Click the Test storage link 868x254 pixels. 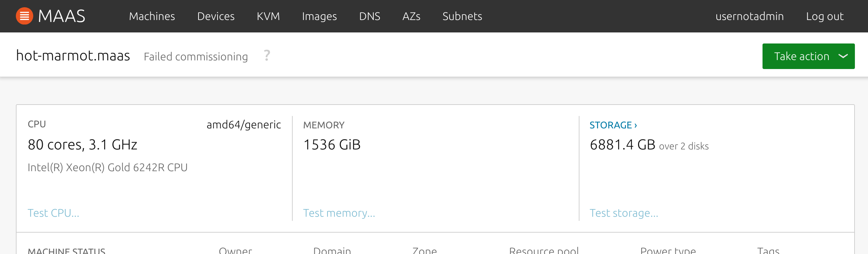(x=624, y=213)
